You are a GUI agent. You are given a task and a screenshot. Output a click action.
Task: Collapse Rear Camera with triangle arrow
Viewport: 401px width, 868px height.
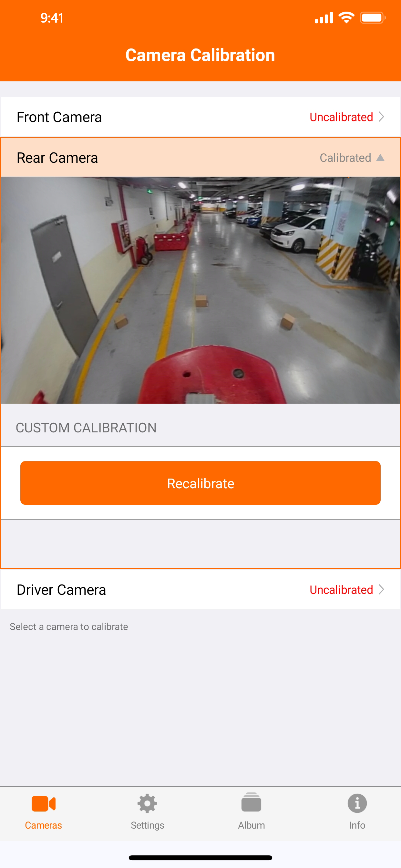click(x=380, y=157)
